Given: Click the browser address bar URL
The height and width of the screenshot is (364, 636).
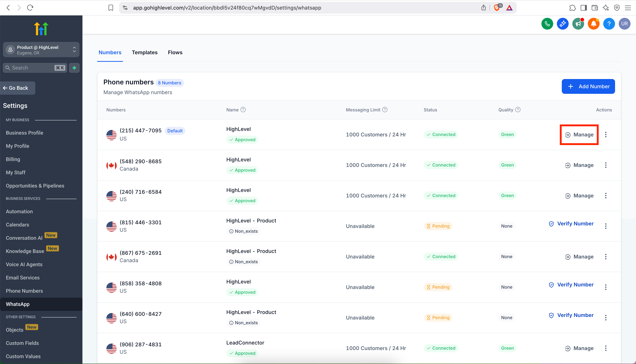Looking at the screenshot, I should (227, 8).
